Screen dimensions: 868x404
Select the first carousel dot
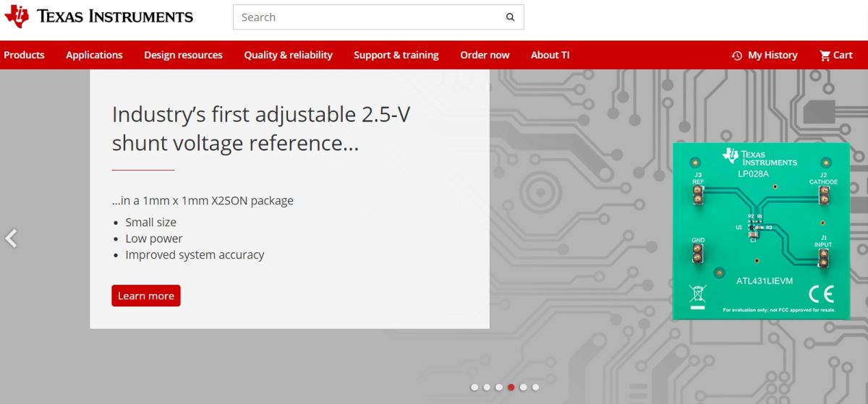point(475,387)
